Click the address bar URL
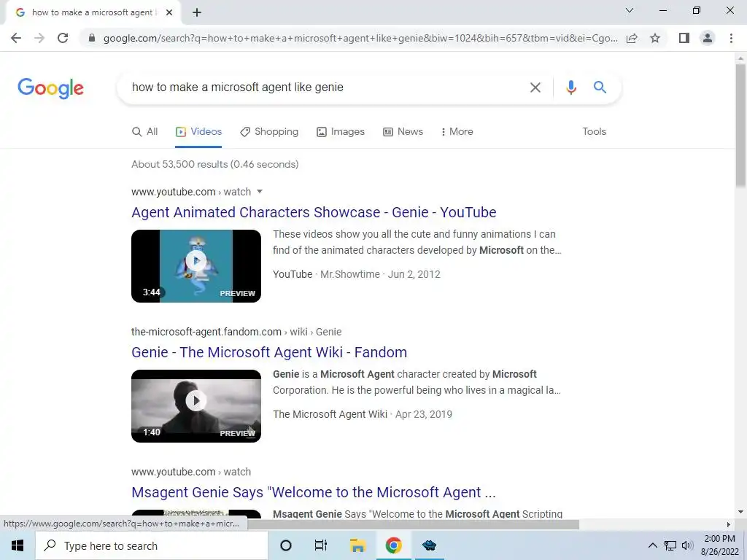 (360, 38)
